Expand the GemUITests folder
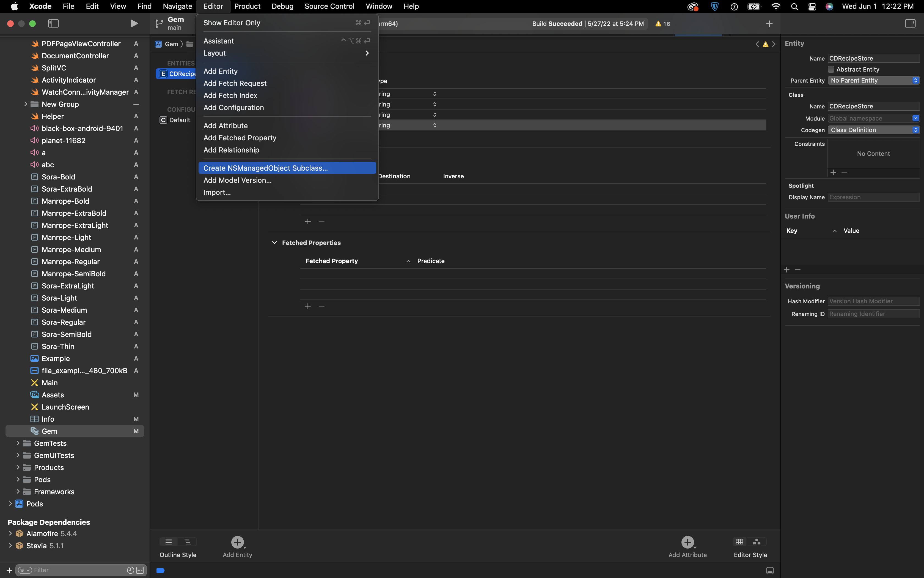The height and width of the screenshot is (578, 924). (18, 455)
